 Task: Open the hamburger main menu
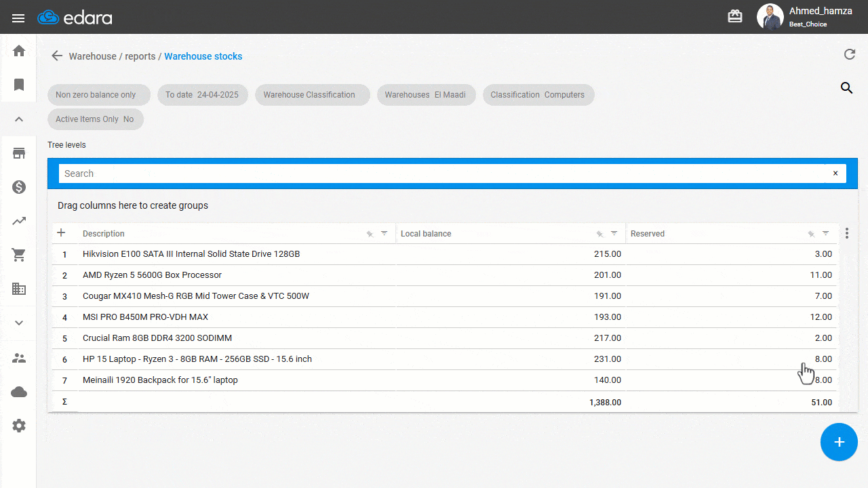point(18,18)
